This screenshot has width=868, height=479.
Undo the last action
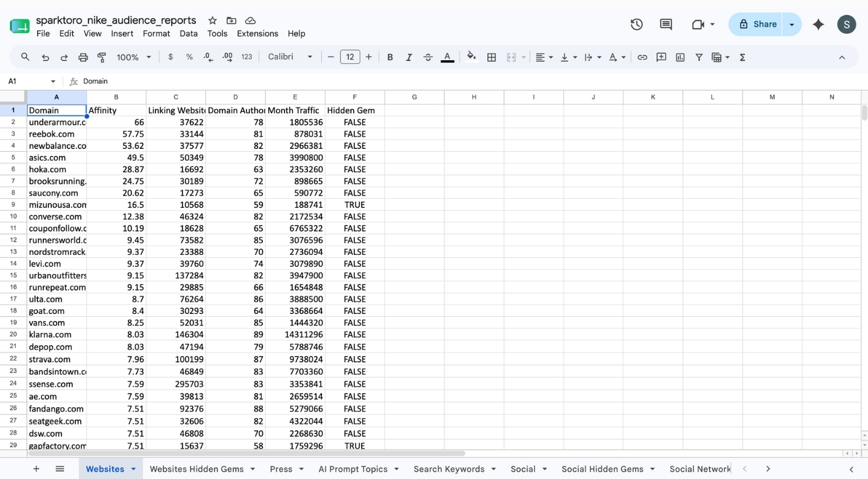tap(45, 57)
